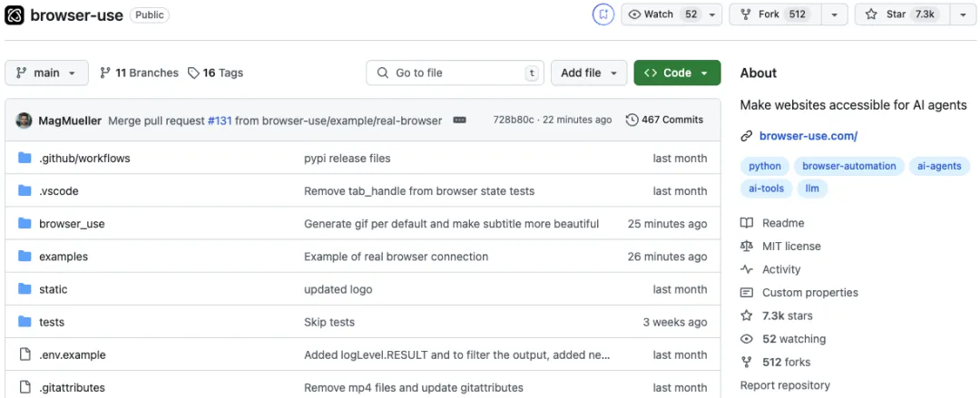Click the folder icon beside static

point(24,289)
